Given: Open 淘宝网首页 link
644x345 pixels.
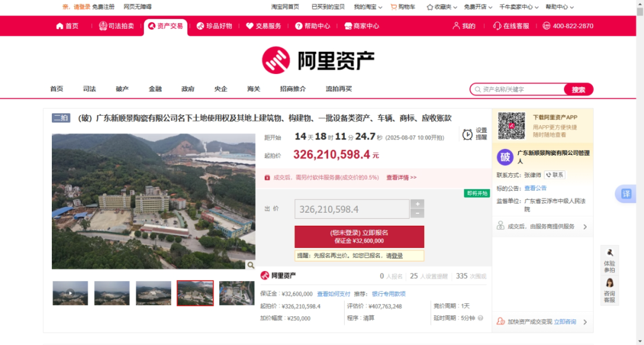Looking at the screenshot, I should point(285,7).
